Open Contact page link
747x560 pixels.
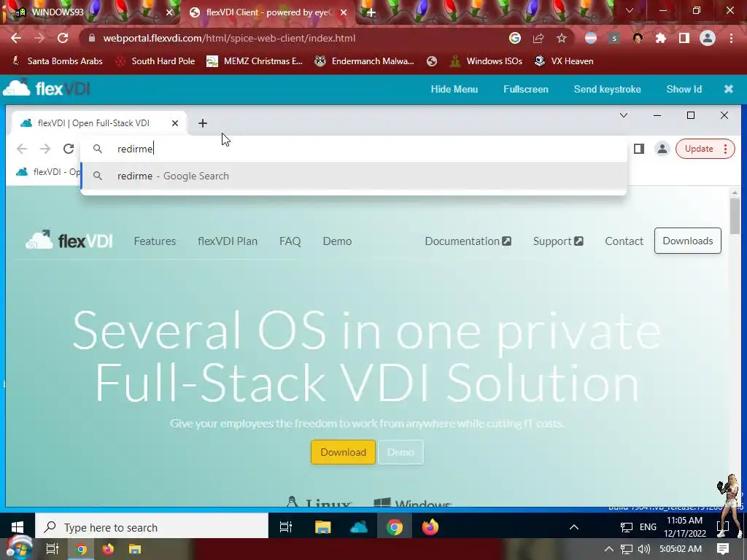(x=624, y=241)
